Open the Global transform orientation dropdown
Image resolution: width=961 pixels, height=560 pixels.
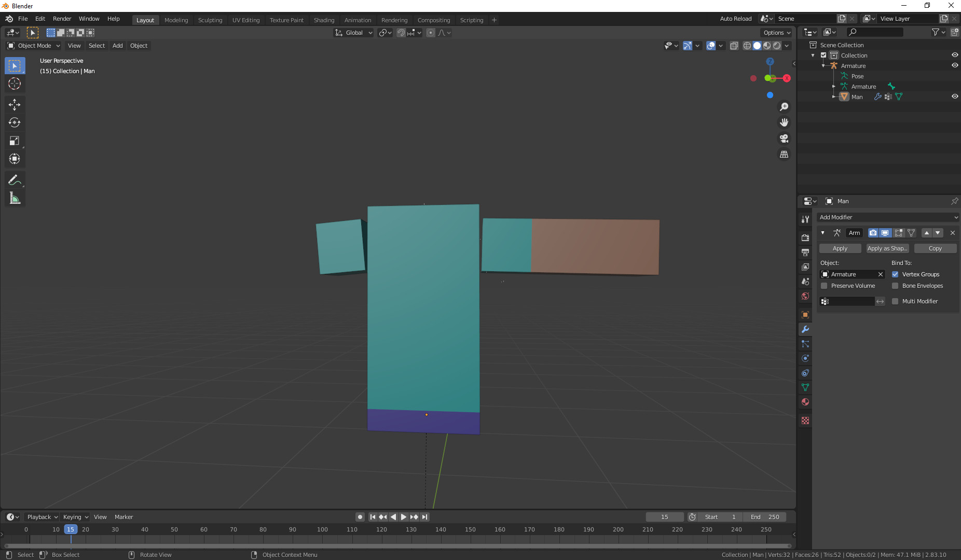[x=354, y=33]
